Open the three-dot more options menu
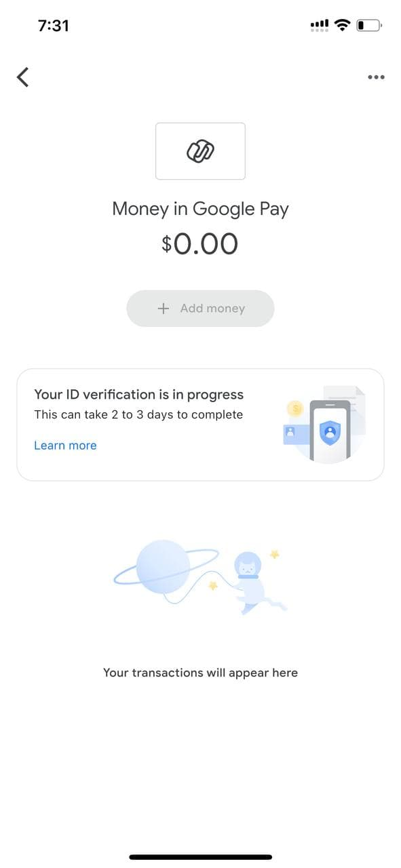The width and height of the screenshot is (401, 868). (x=376, y=77)
